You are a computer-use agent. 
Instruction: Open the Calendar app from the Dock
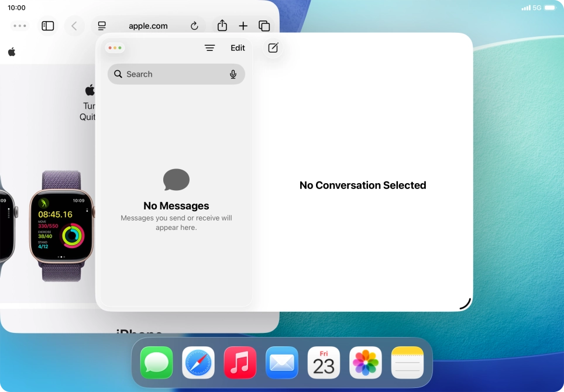point(324,362)
